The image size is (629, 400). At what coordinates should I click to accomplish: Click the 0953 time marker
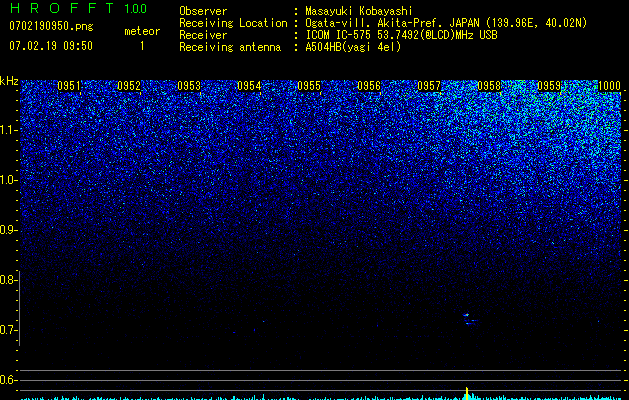click(189, 86)
